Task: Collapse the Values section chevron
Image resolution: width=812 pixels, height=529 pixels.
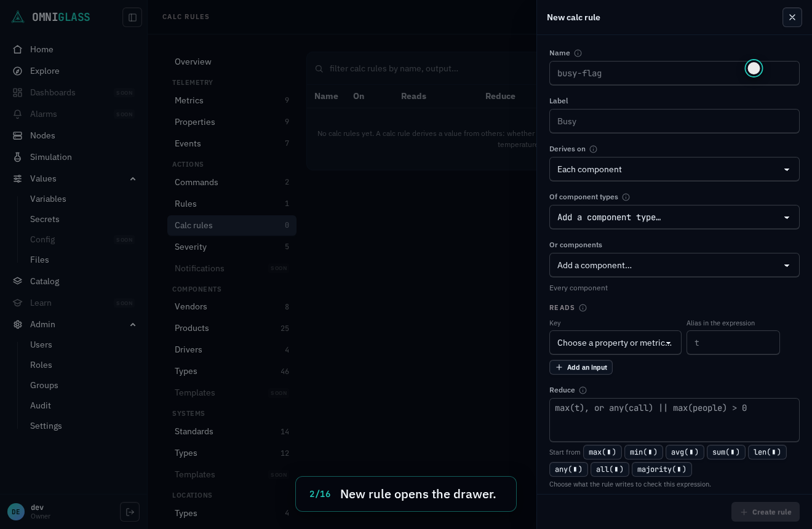Action: point(133,178)
